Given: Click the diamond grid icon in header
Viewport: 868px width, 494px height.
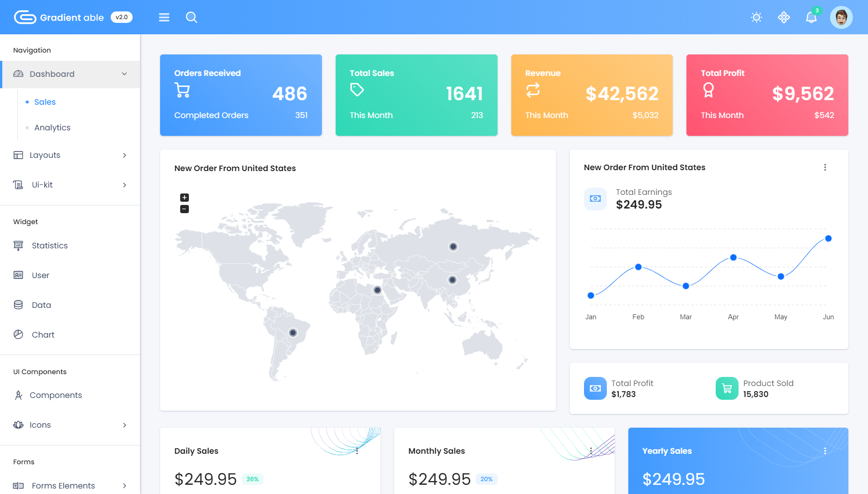Looking at the screenshot, I should (784, 17).
